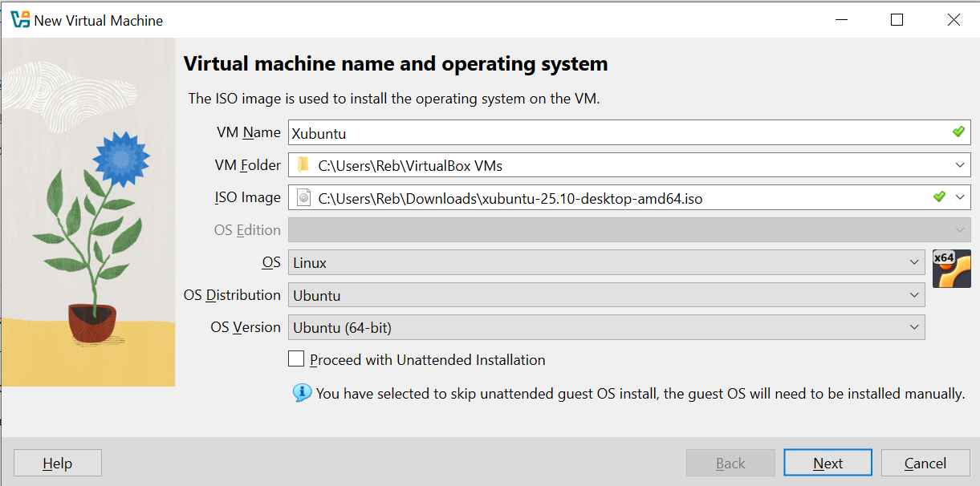Expand the VM Folder dropdown arrow

tap(961, 165)
